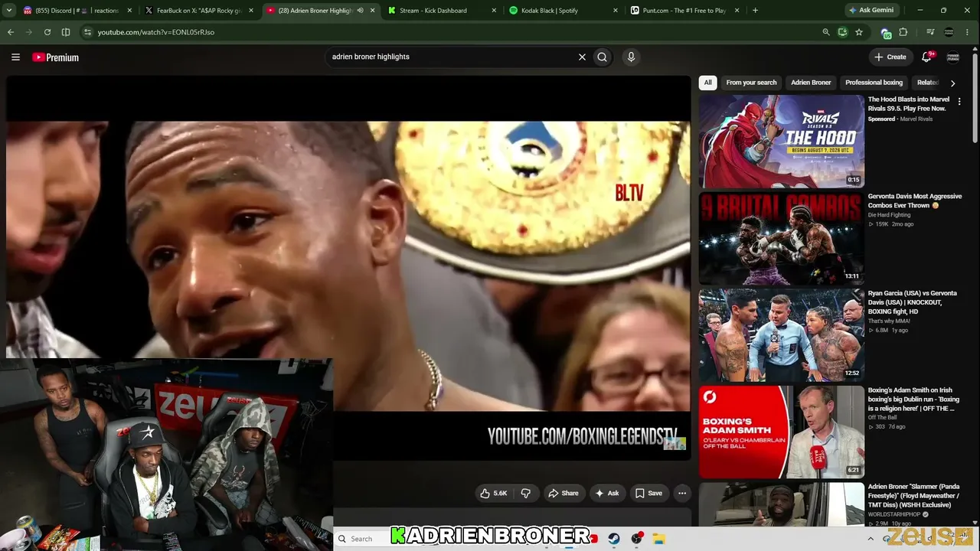This screenshot has width=980, height=551.
Task: Bookmark this page with the star
Action: click(859, 32)
